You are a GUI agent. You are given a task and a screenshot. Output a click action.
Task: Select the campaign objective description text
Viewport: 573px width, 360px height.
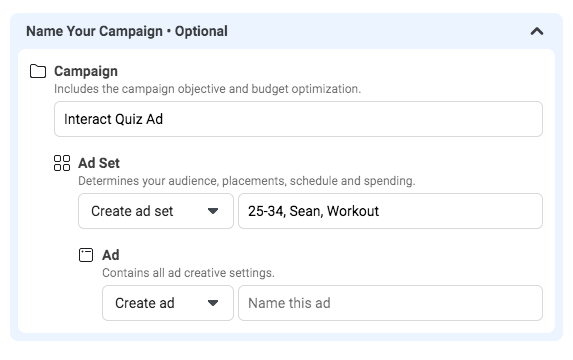click(208, 89)
